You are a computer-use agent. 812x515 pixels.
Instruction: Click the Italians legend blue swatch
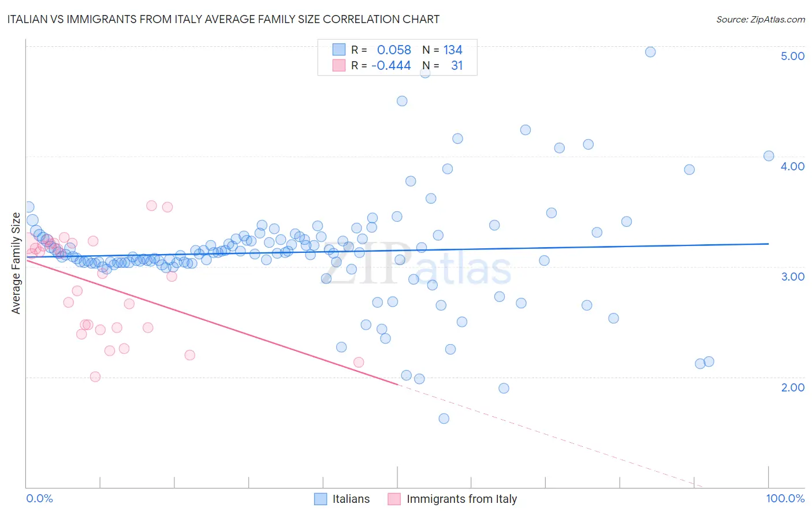321,499
